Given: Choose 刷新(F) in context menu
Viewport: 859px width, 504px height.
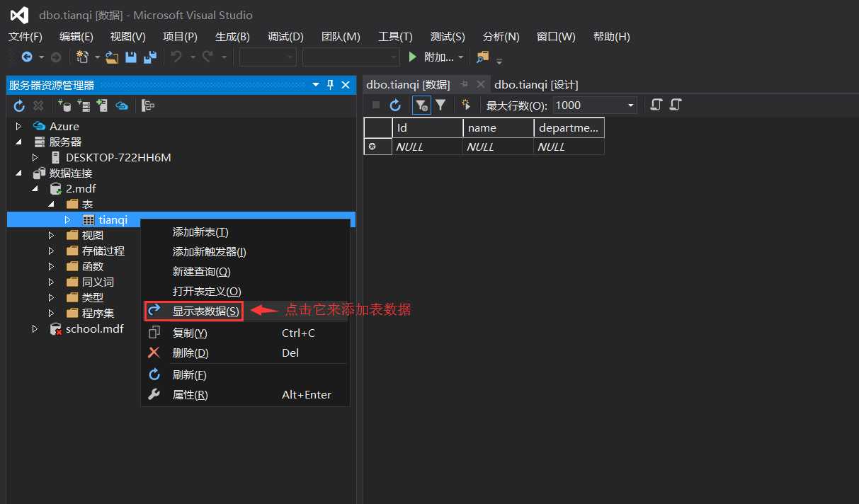Looking at the screenshot, I should (x=245, y=375).
